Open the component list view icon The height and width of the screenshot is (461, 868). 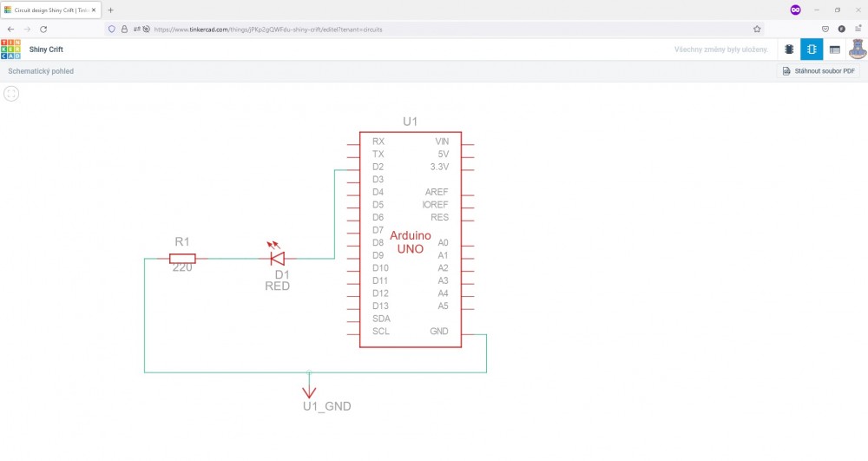[x=834, y=49]
